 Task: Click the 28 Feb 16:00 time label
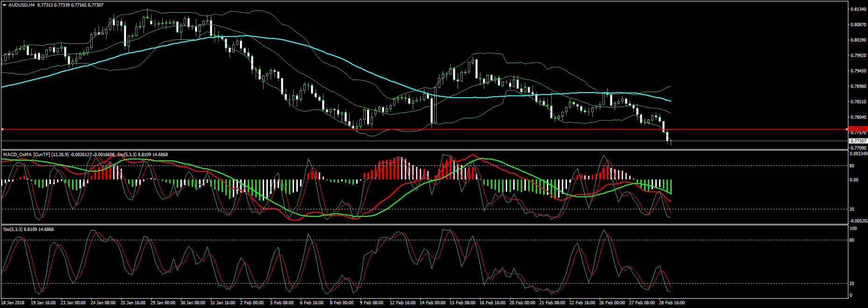pos(672,303)
